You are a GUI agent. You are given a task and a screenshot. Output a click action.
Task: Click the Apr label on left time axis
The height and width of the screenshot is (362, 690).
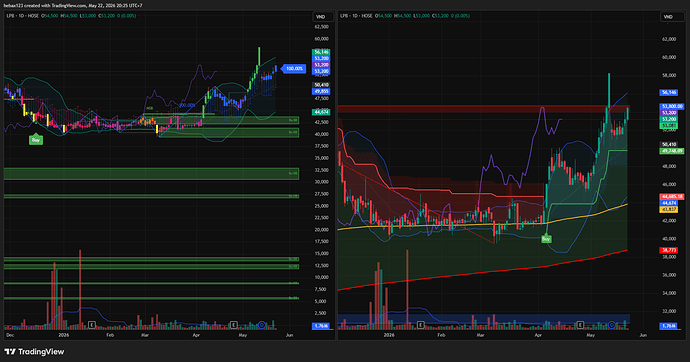coord(196,335)
